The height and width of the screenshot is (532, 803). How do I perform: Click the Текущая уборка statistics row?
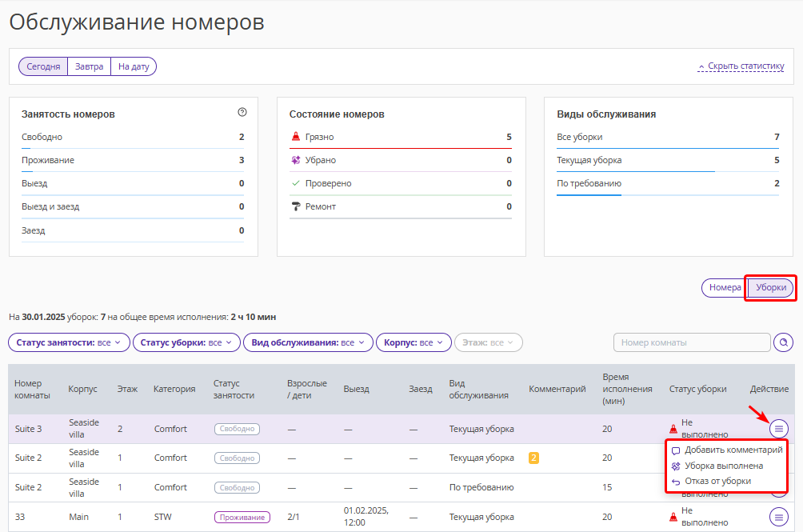tap(669, 160)
